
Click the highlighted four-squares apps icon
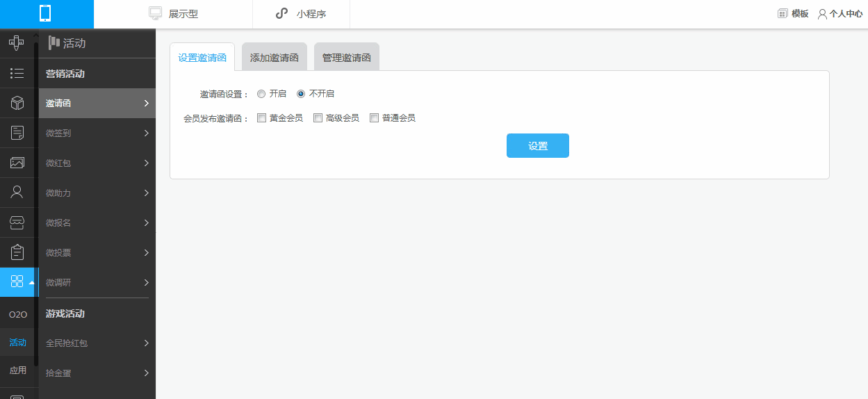point(17,282)
